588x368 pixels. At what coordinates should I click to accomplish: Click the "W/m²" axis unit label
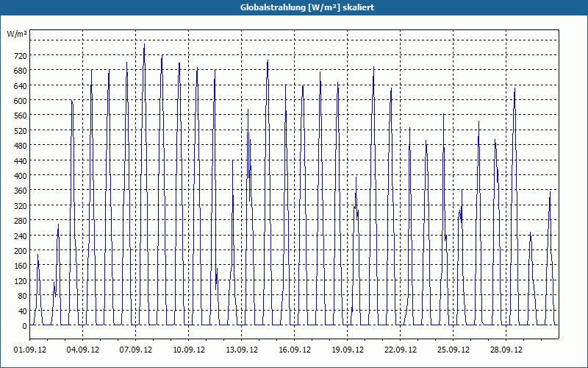coord(17,34)
